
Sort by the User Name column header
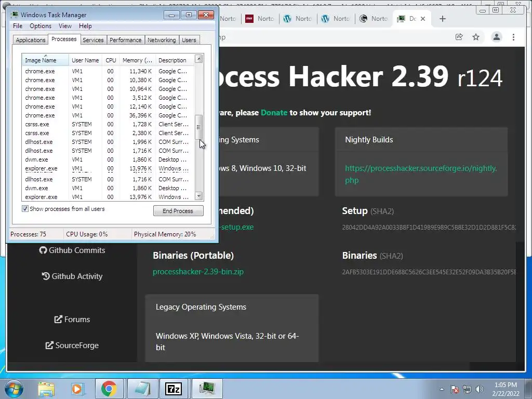coord(85,60)
